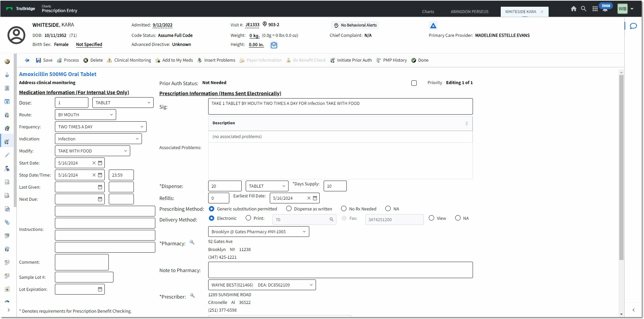Click the Home icon in top bar
The width and height of the screenshot is (644, 319).
coord(574,9)
